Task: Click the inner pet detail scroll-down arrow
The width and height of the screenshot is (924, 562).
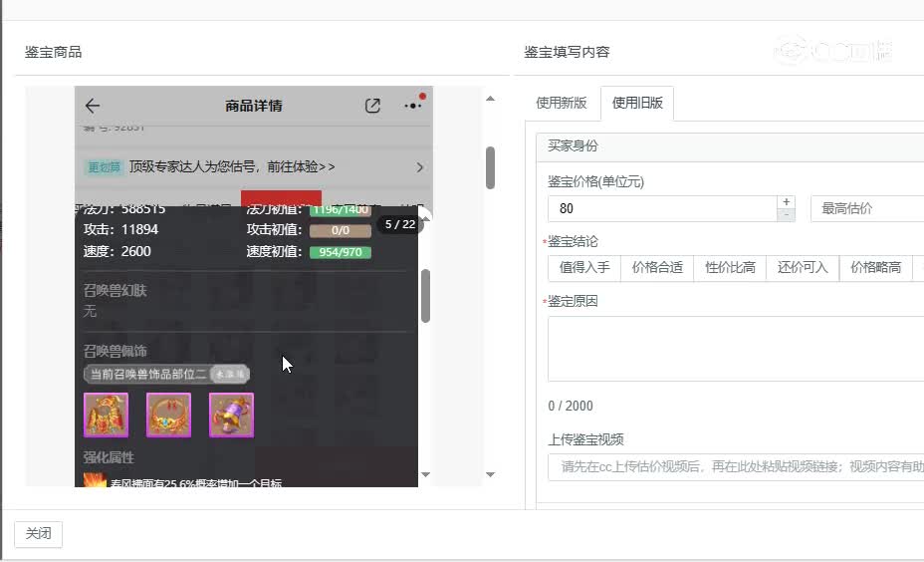Action: (425, 474)
